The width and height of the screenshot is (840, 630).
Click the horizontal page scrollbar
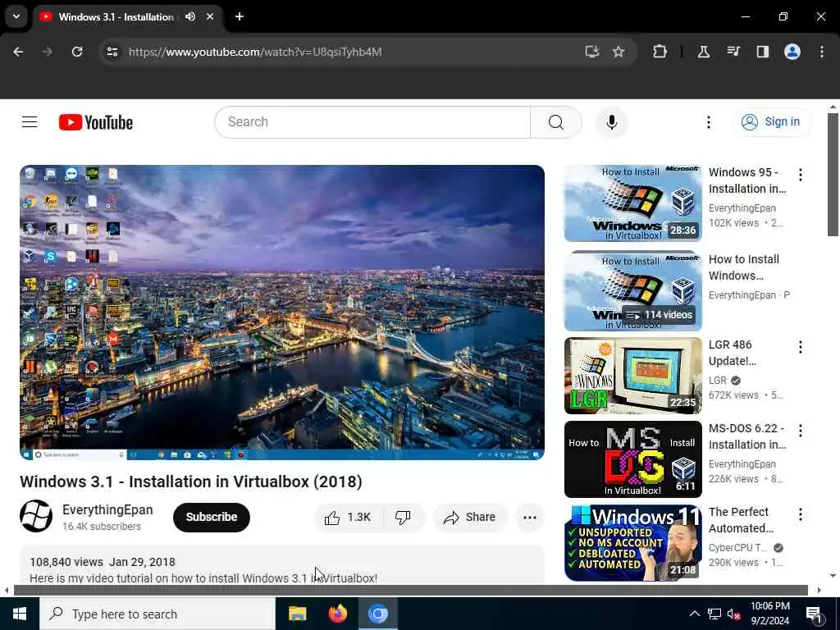click(410, 591)
